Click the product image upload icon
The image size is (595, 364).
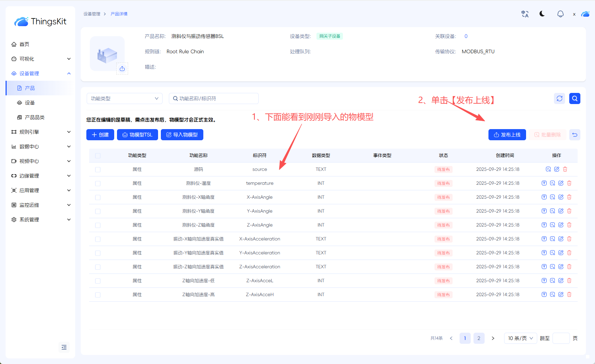(122, 69)
